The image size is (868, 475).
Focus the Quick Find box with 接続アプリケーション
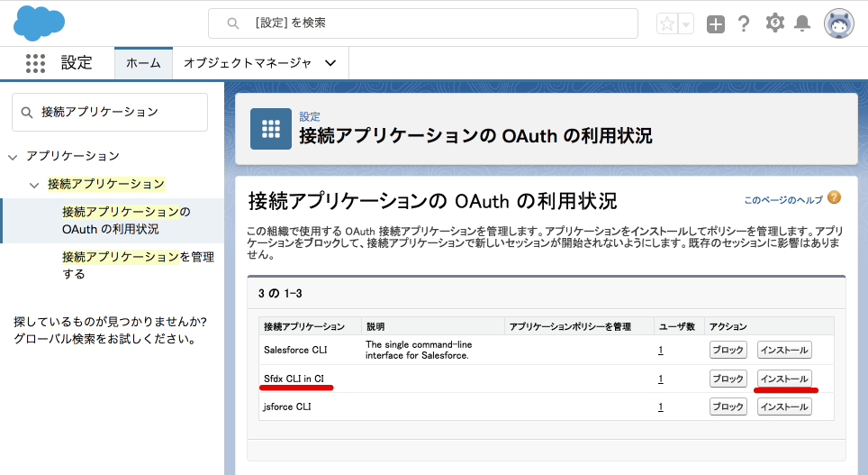tap(110, 112)
